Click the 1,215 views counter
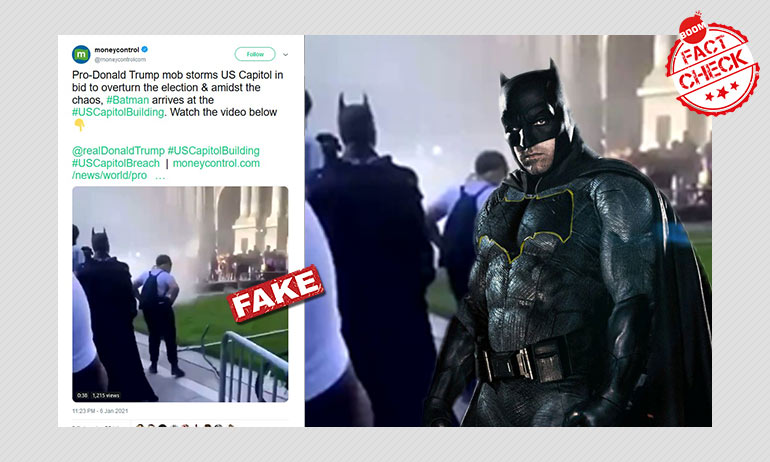The image size is (770, 462). 106,396
